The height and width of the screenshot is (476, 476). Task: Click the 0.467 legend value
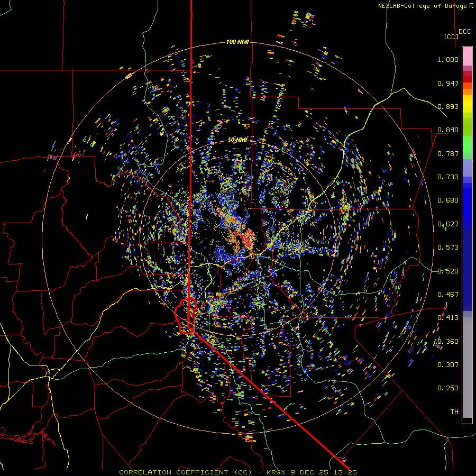(x=448, y=295)
